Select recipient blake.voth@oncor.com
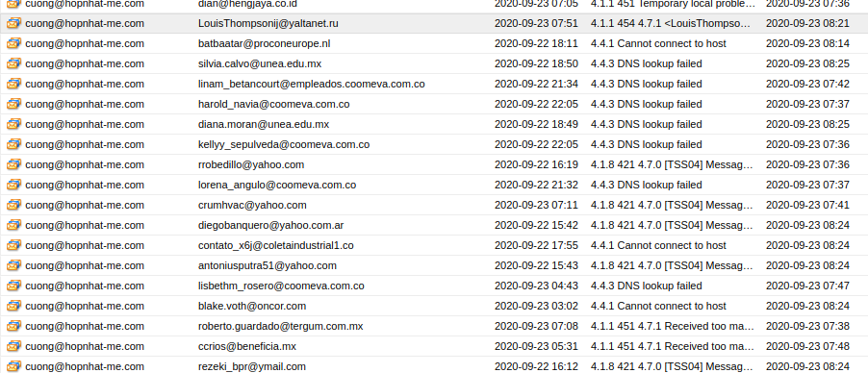This screenshot has width=868, height=373. [x=252, y=306]
